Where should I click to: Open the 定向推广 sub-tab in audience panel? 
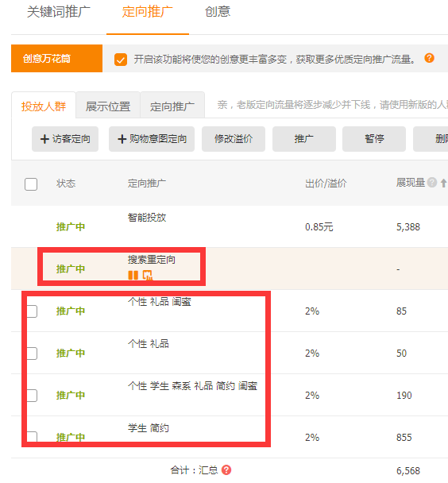[x=172, y=106]
